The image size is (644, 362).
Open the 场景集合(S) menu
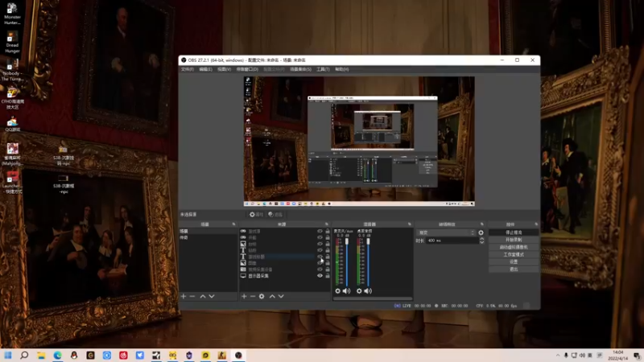coord(300,69)
